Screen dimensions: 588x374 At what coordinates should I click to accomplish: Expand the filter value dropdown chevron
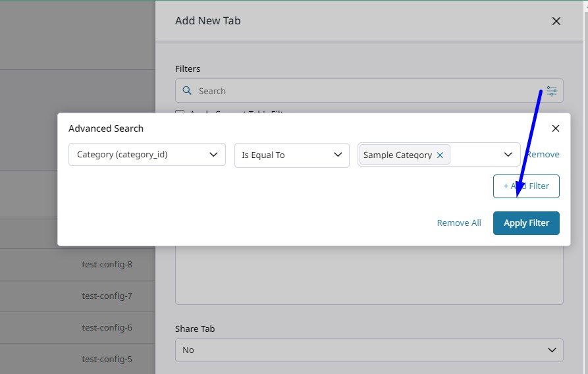pos(508,155)
